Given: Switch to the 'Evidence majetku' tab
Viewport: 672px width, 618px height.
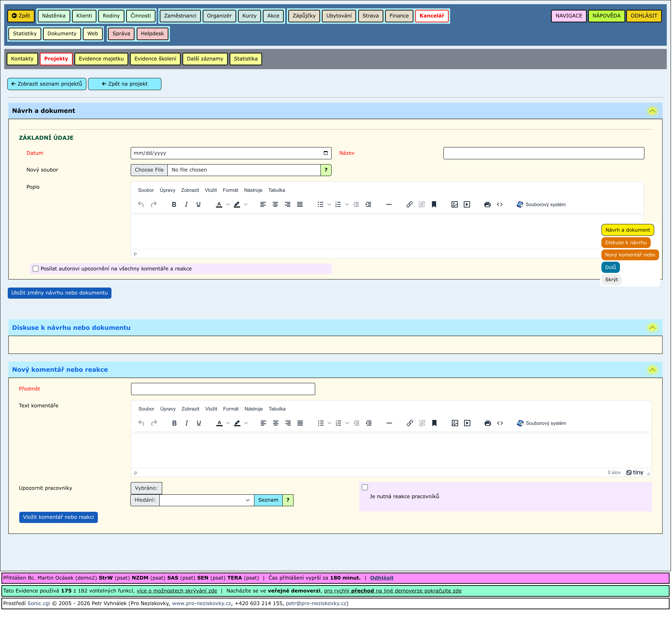Looking at the screenshot, I should [x=101, y=59].
